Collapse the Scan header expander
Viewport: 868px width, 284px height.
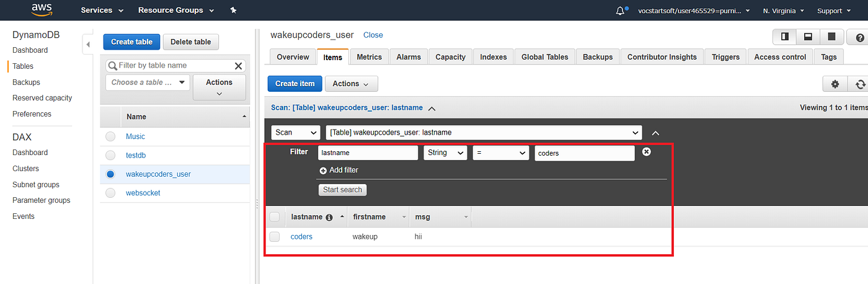click(432, 108)
